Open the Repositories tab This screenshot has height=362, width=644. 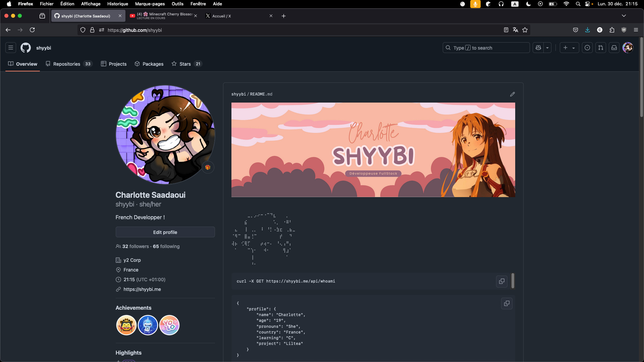click(x=69, y=64)
